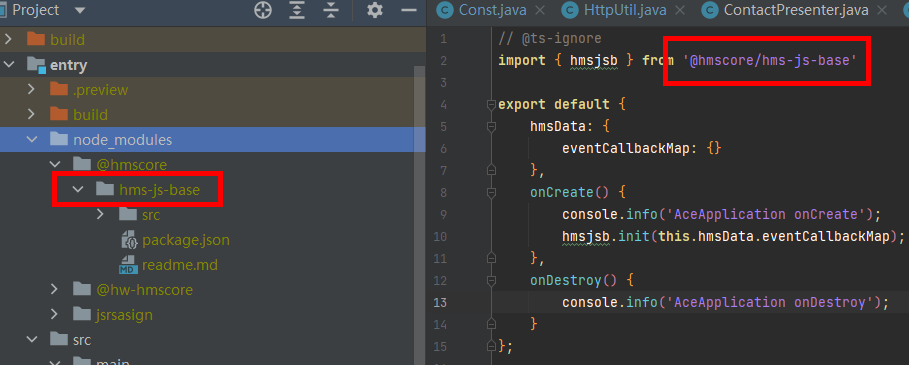Select the readme.md file
909x365 pixels.
[180, 265]
